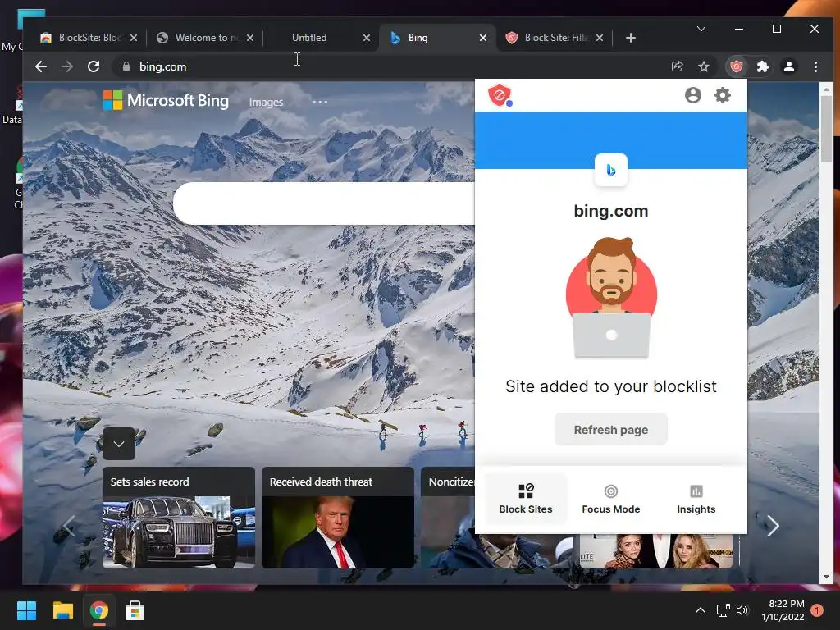
Task: Show next news cards with right arrow
Action: coord(773,526)
